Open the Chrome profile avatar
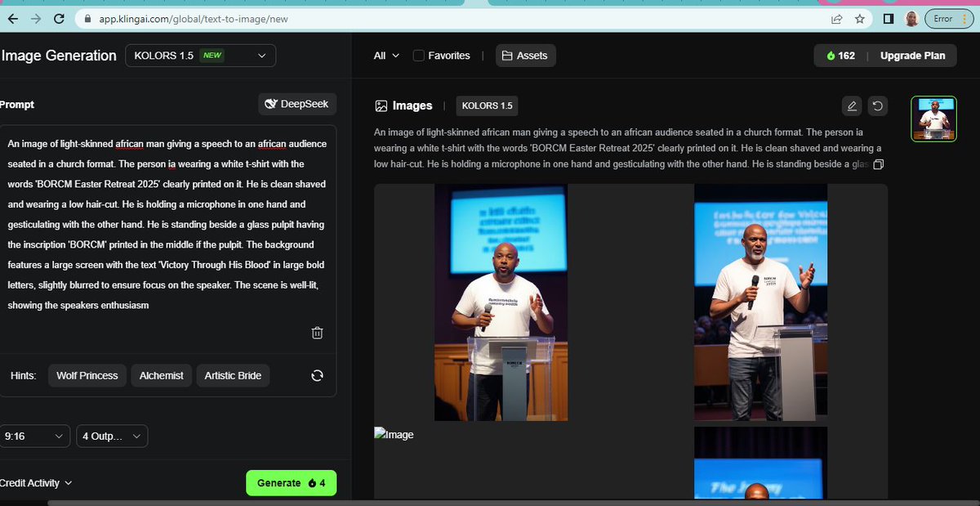 (912, 18)
